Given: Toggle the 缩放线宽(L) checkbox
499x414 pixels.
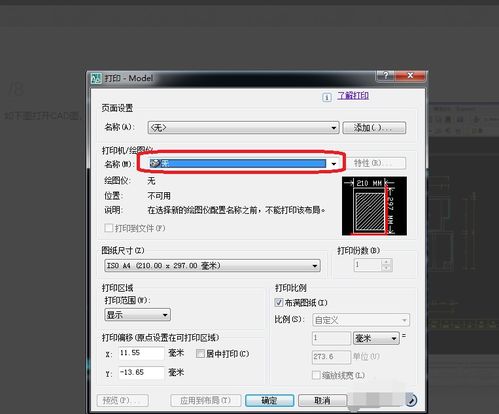Looking at the screenshot, I should pyautogui.click(x=316, y=375).
